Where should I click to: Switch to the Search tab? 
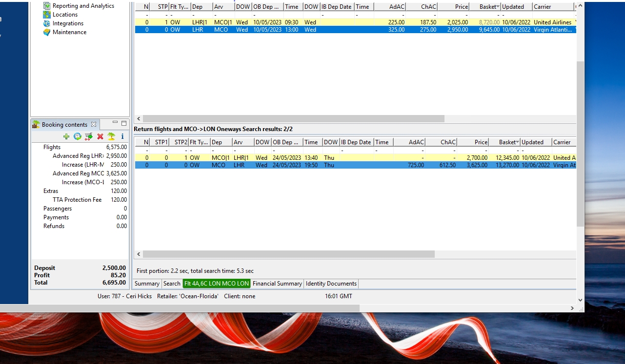(x=172, y=284)
